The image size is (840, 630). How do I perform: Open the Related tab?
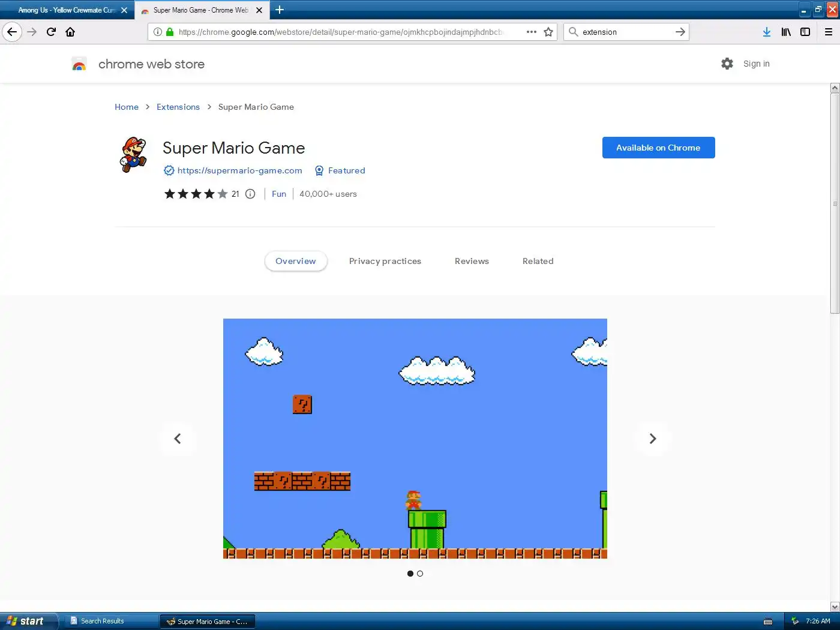click(x=538, y=261)
